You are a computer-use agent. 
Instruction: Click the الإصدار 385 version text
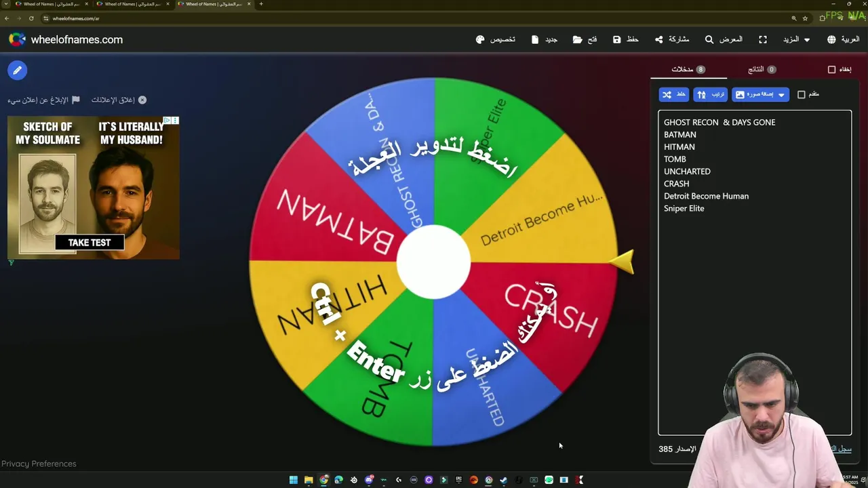tap(677, 449)
